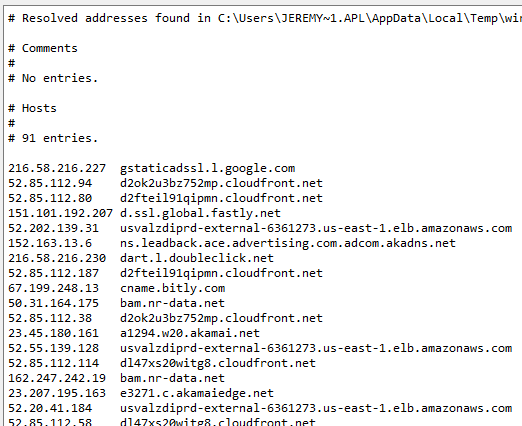Select the '# Hosts' heading line

coord(32,108)
